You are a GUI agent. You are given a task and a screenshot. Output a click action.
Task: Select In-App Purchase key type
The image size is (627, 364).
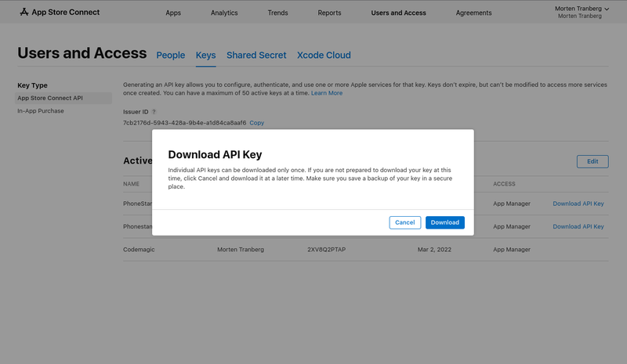coord(41,110)
